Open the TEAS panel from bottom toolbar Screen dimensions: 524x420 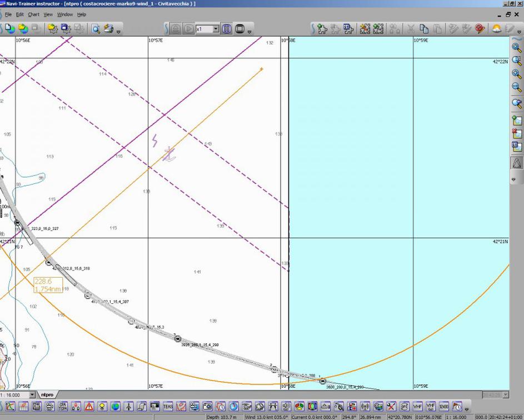click(x=167, y=407)
